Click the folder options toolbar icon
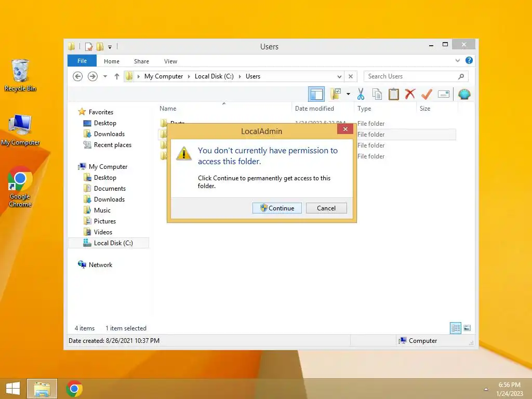This screenshot has width=532, height=399. point(336,94)
